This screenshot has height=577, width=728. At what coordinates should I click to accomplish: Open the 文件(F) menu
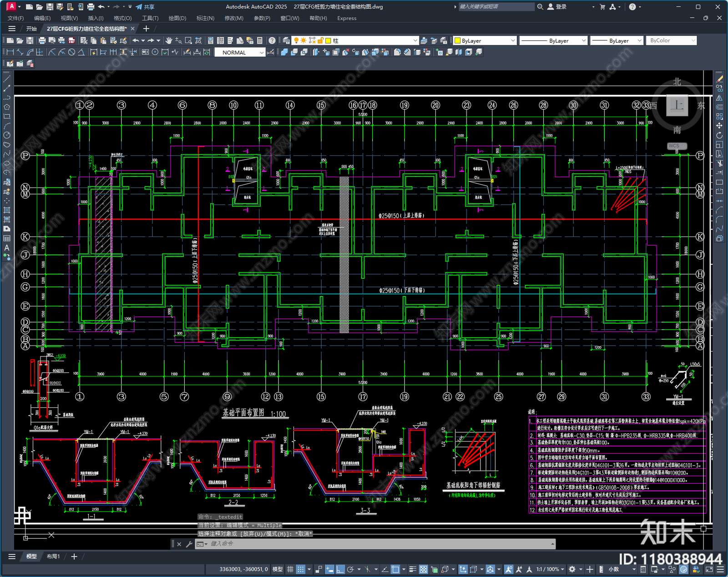16,18
